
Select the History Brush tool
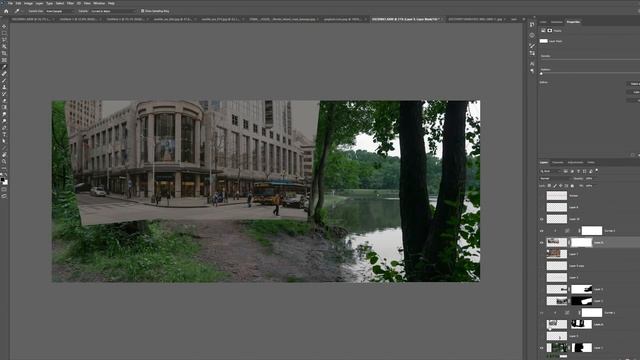[4, 94]
